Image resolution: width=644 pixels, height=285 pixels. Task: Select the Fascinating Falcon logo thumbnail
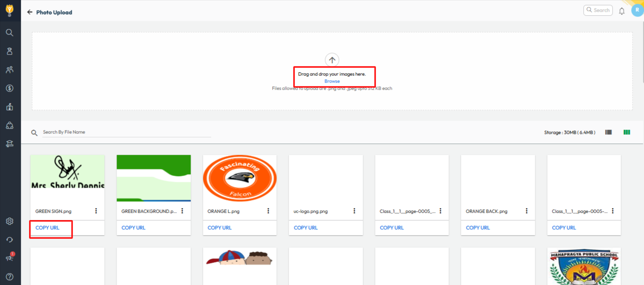point(239,178)
